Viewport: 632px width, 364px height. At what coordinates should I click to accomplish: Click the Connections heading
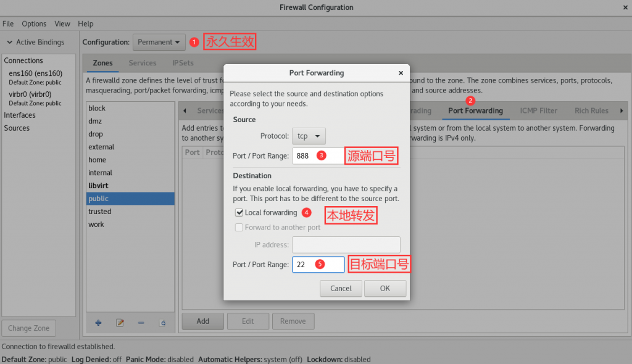(23, 60)
